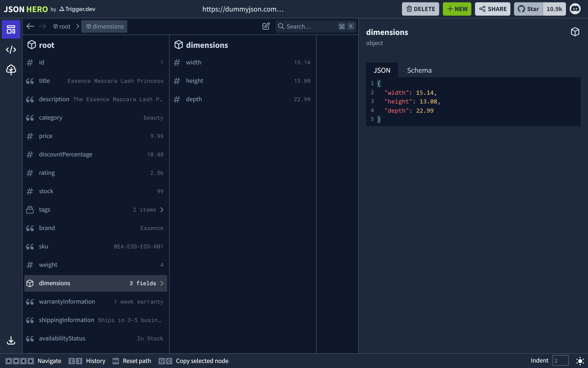Select the sku row
This screenshot has width=588, height=368.
click(96, 246)
